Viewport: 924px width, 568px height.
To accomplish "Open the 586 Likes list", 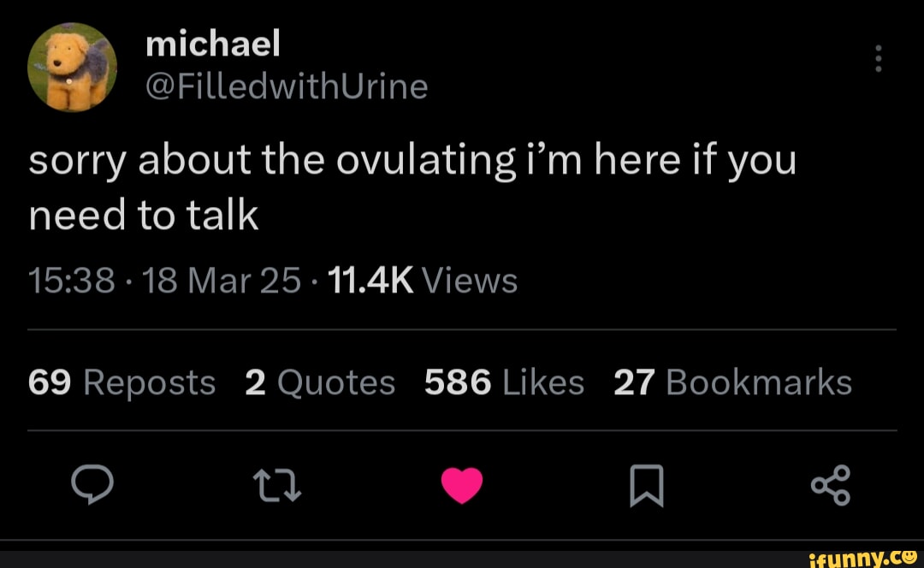I will [x=503, y=382].
